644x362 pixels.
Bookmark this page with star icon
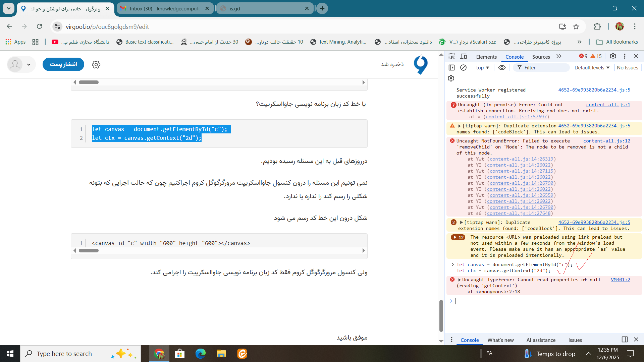[x=576, y=26]
